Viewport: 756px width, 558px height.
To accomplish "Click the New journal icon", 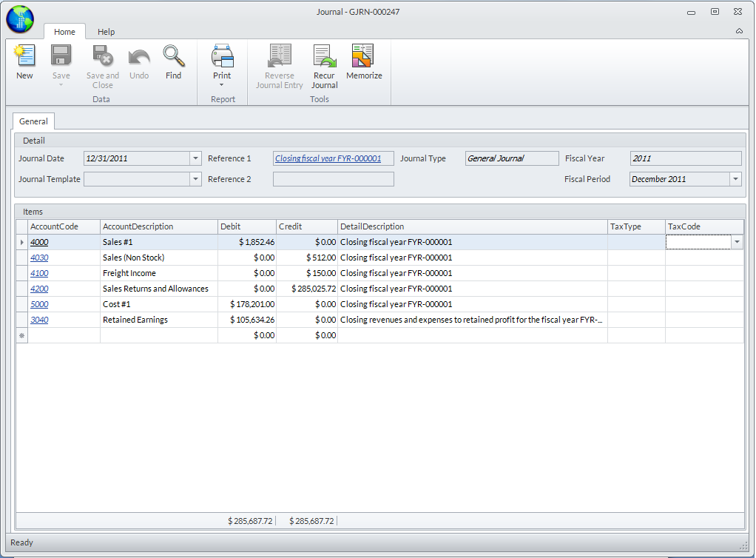I will (x=24, y=56).
